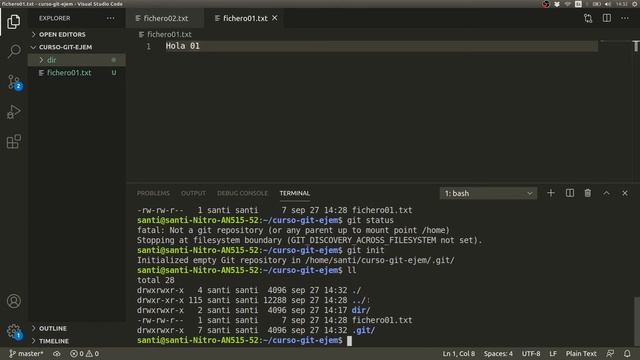Switch to the OUTPUT panel tab
The width and height of the screenshot is (640, 360).
point(193,193)
